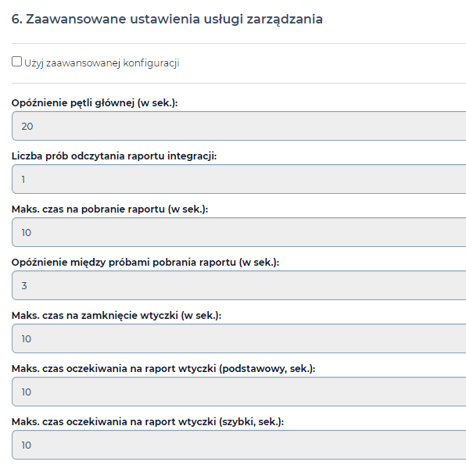The image size is (466, 476).
Task: Click the Maks. czas na zamknięcie wtyczki label
Action: (116, 316)
